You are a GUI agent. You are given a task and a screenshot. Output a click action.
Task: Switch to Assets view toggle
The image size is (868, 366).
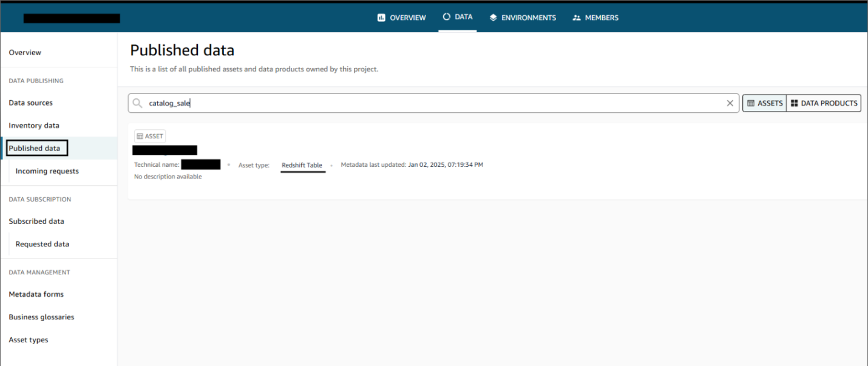(765, 103)
